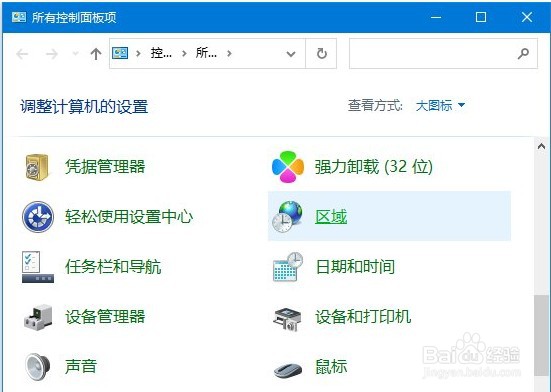Click the search magnifier icon

pos(523,53)
